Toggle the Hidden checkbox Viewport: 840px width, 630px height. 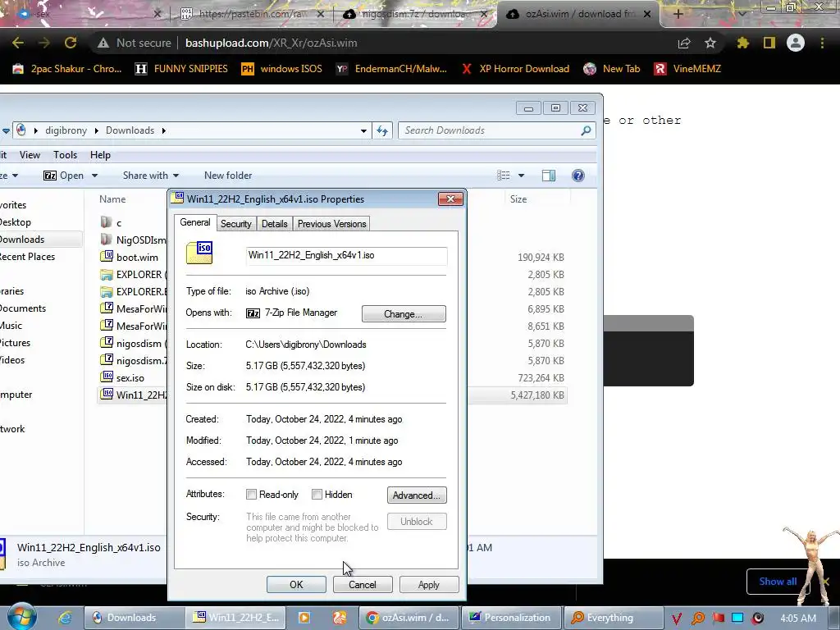317,495
